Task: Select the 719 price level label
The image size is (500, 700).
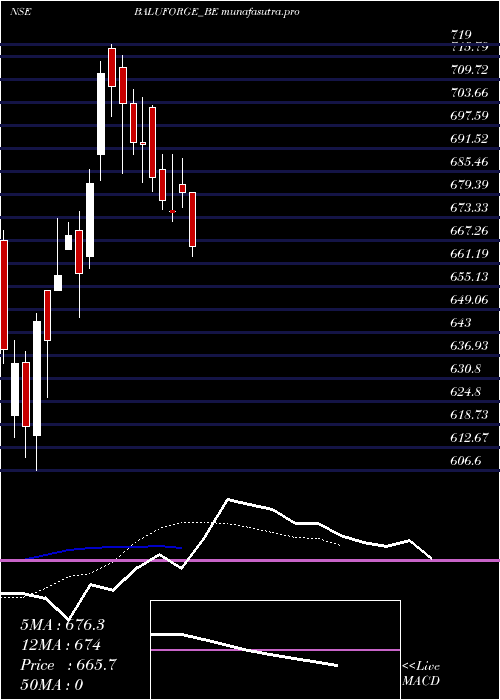Action: coord(462,35)
